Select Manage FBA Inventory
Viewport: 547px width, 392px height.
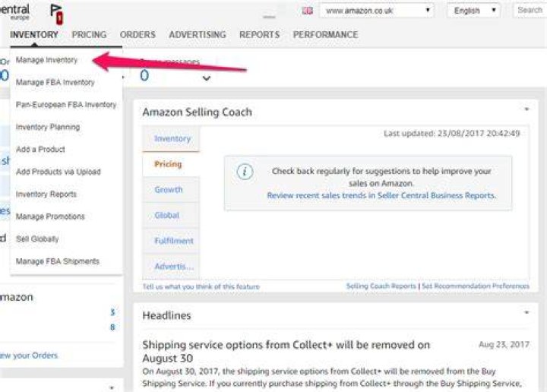pyautogui.click(x=55, y=83)
